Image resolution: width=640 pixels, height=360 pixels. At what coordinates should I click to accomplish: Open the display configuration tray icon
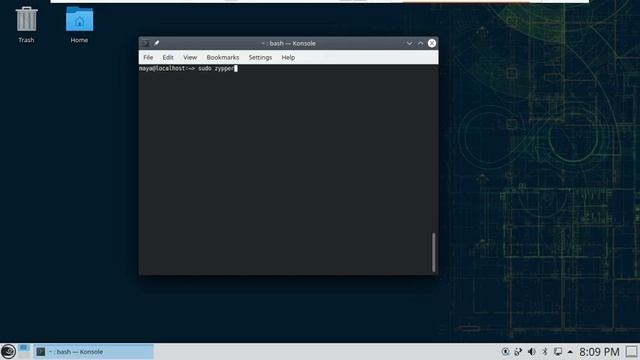point(558,351)
